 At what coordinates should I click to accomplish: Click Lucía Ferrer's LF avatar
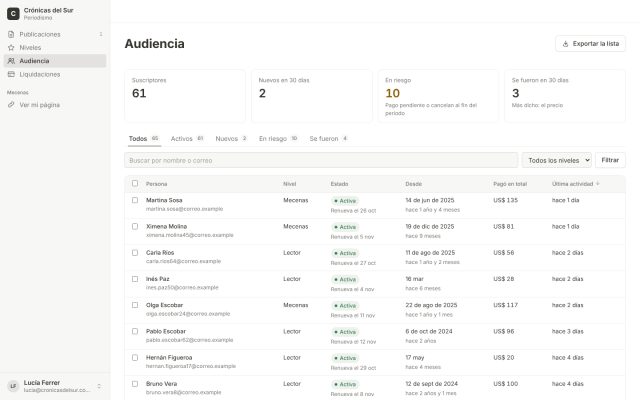[13, 386]
